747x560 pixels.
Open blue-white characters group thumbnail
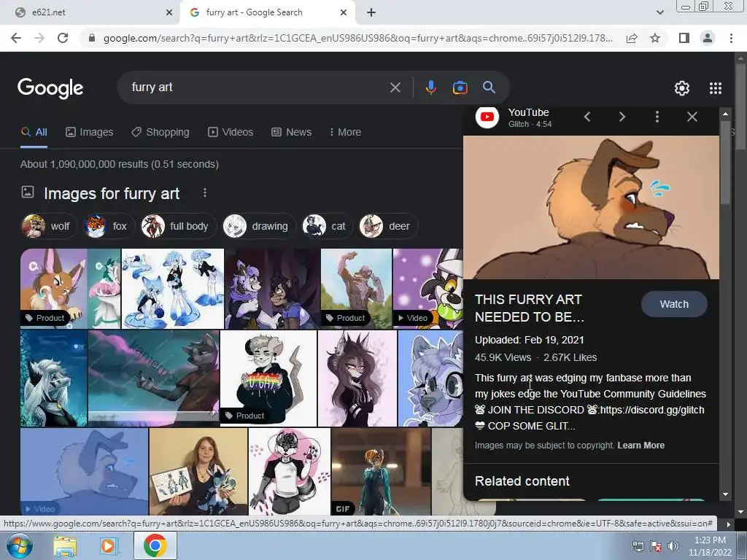click(x=172, y=289)
